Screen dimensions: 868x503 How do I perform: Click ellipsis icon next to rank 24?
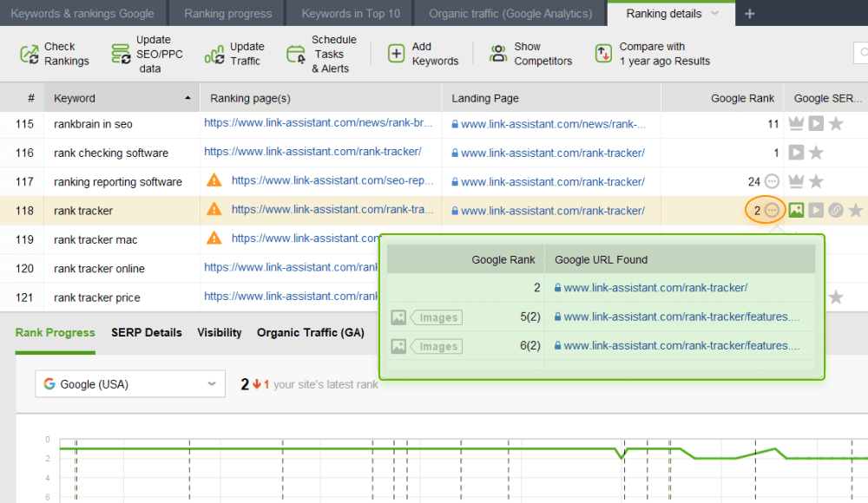point(772,181)
